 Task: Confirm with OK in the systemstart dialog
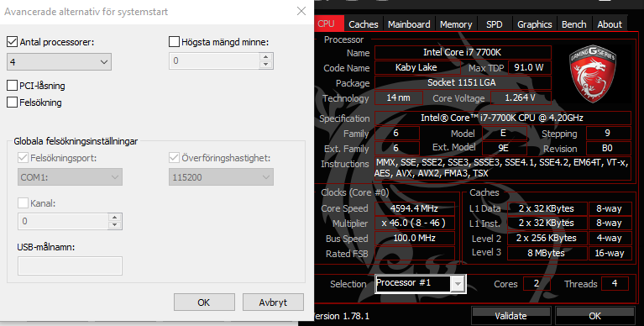204,302
